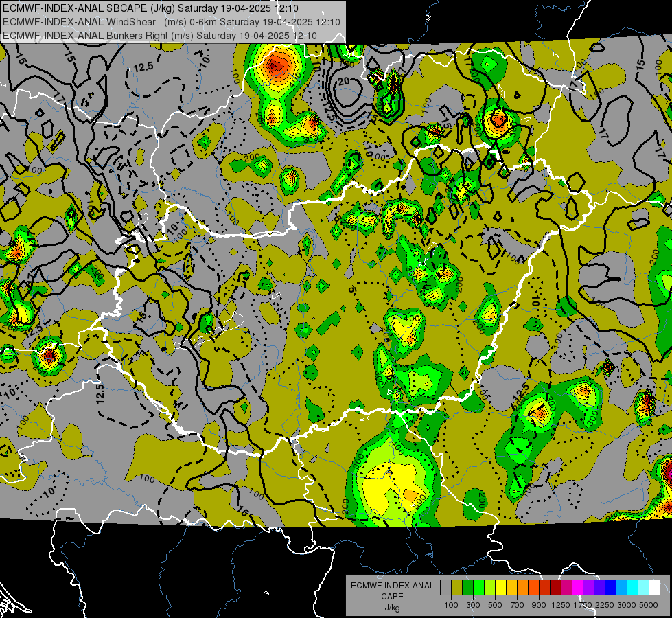This screenshot has height=618, width=672.
Task: Select the orange swatch at 700
Action: point(523,587)
